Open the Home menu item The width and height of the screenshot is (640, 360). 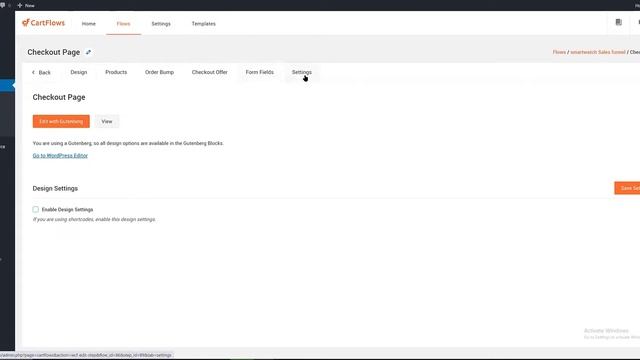[89, 24]
